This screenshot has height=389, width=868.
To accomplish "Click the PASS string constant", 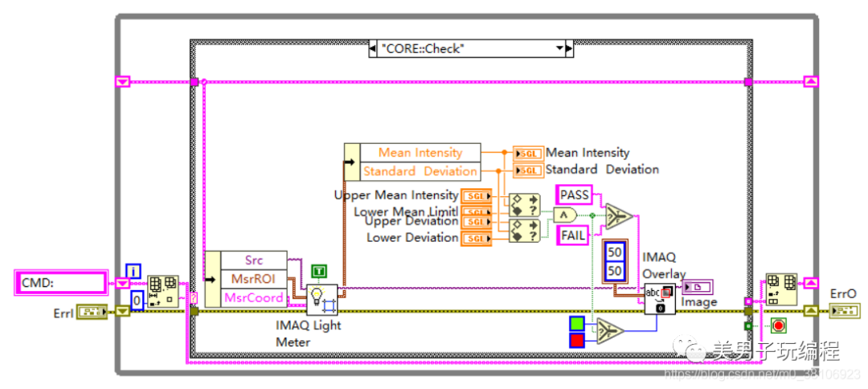I will tap(574, 194).
